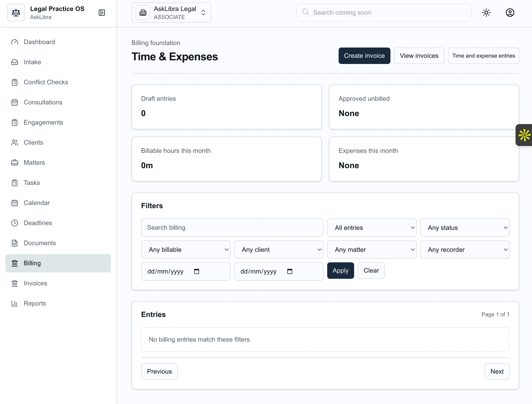Click 'No billing entries match these filters.'
Screen dimensions: 532x404
pos(200,340)
